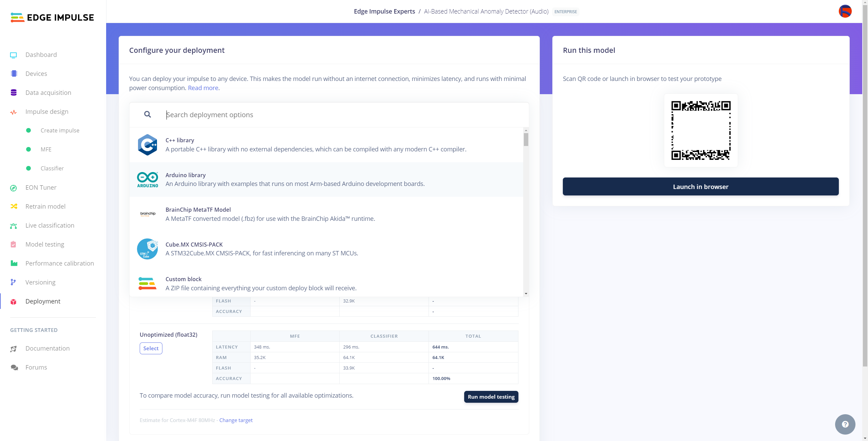The height and width of the screenshot is (441, 868).
Task: Click the ENTERPRISE badge
Action: tap(566, 12)
